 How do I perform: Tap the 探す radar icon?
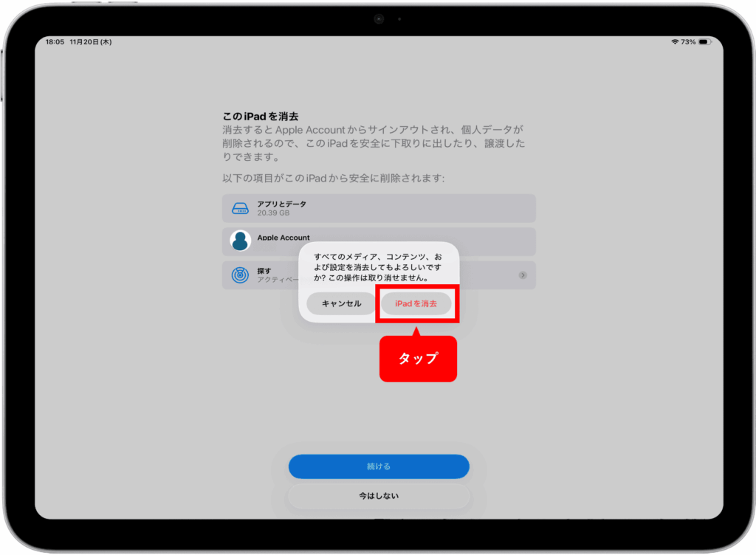coord(241,275)
